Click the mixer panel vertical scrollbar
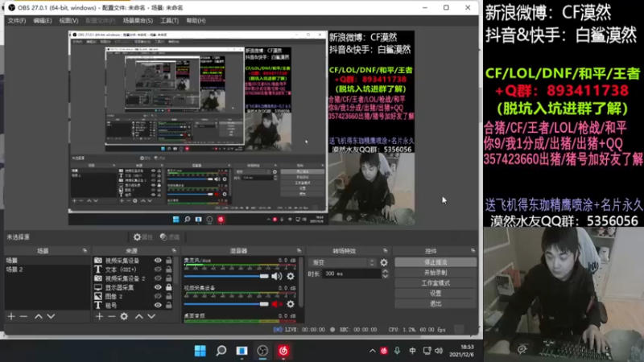The image size is (644, 362). (x=302, y=283)
